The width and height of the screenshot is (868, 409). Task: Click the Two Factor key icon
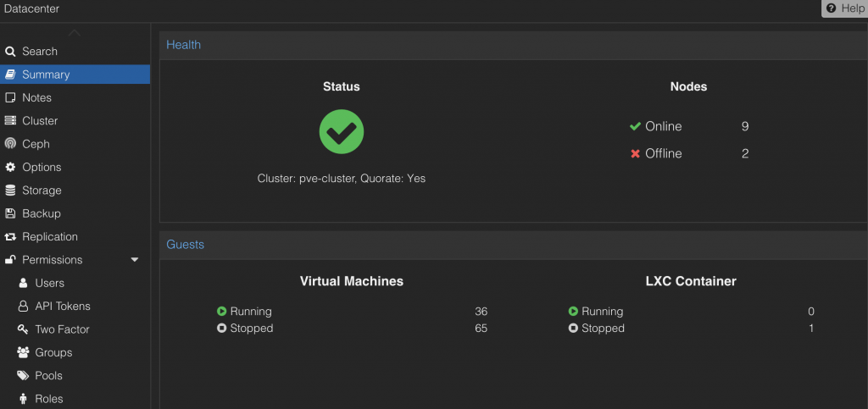point(23,329)
